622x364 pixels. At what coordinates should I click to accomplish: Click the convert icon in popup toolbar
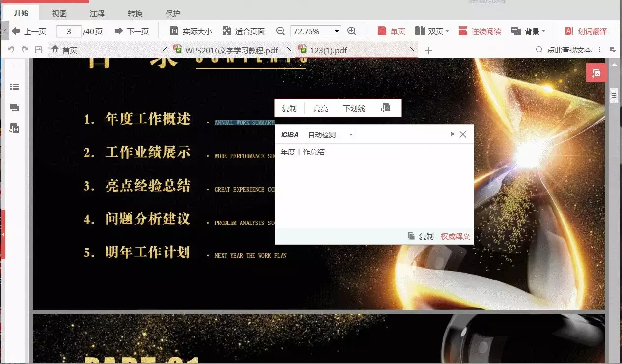[386, 108]
